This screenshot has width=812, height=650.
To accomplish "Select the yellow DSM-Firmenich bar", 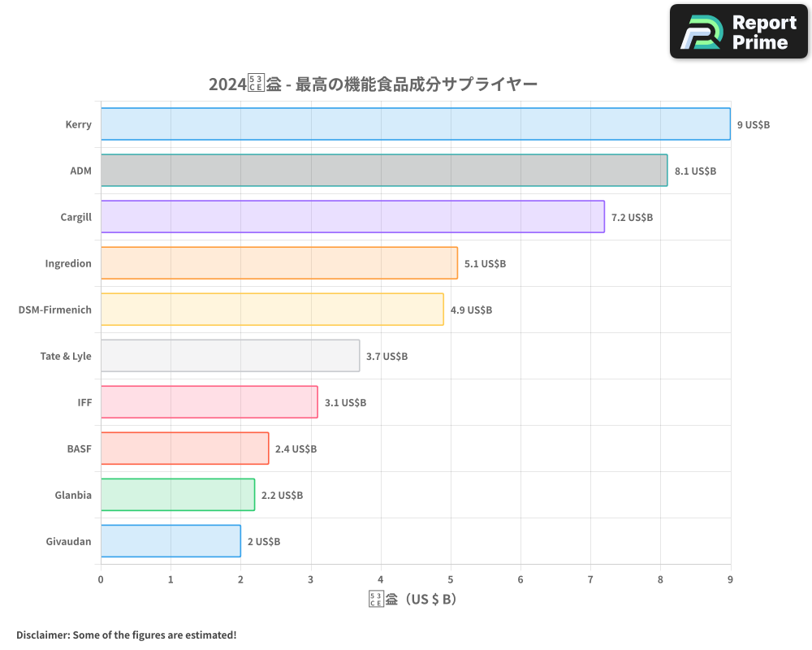I will point(272,310).
